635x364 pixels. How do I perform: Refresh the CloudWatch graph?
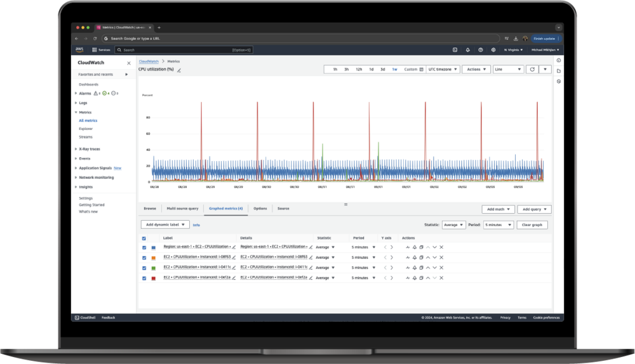pyautogui.click(x=532, y=69)
